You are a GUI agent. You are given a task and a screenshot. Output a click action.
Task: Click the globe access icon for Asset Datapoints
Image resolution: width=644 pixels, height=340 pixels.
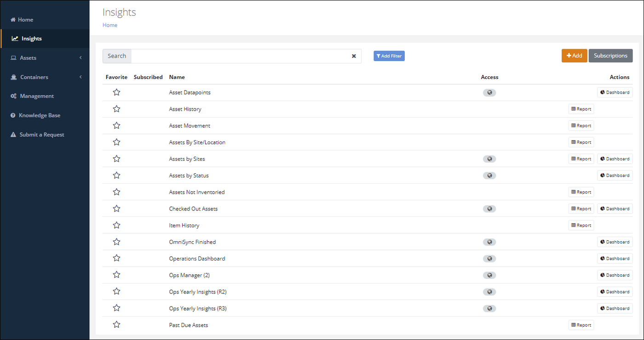[x=489, y=92]
